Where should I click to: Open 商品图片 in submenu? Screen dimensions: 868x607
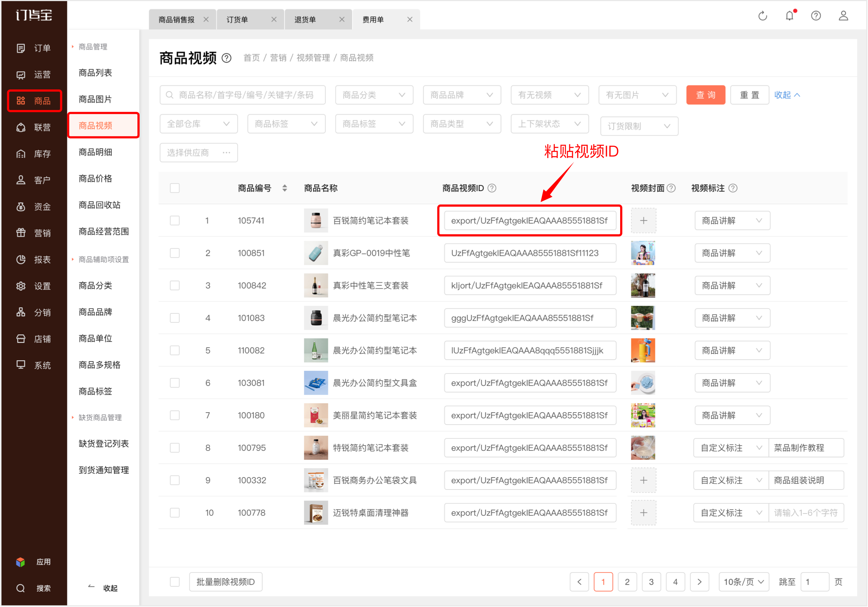tap(95, 100)
